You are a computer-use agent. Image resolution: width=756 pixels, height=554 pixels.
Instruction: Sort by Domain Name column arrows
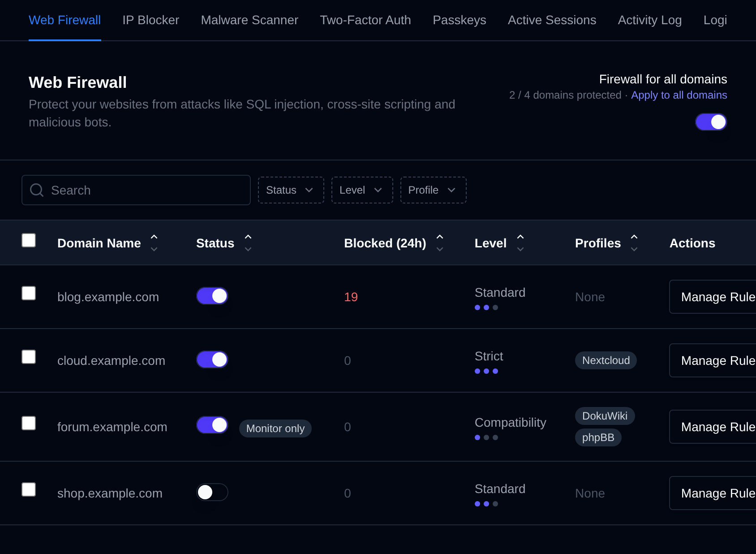click(x=154, y=243)
